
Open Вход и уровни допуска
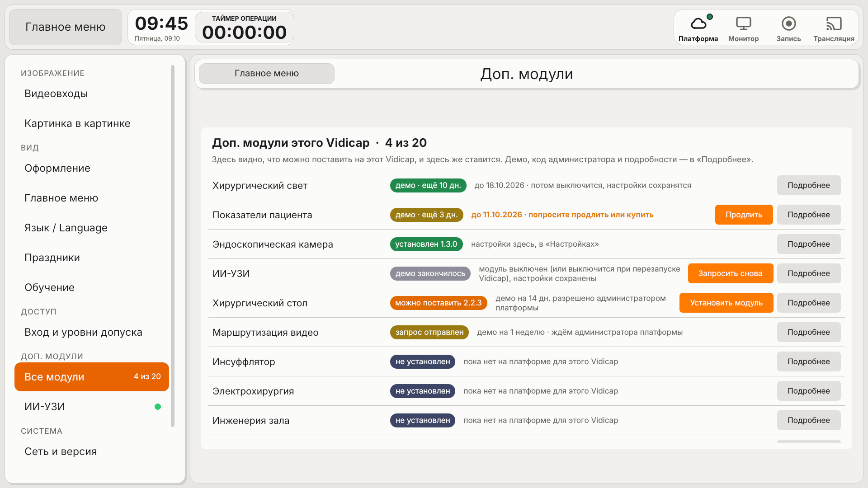(x=92, y=333)
